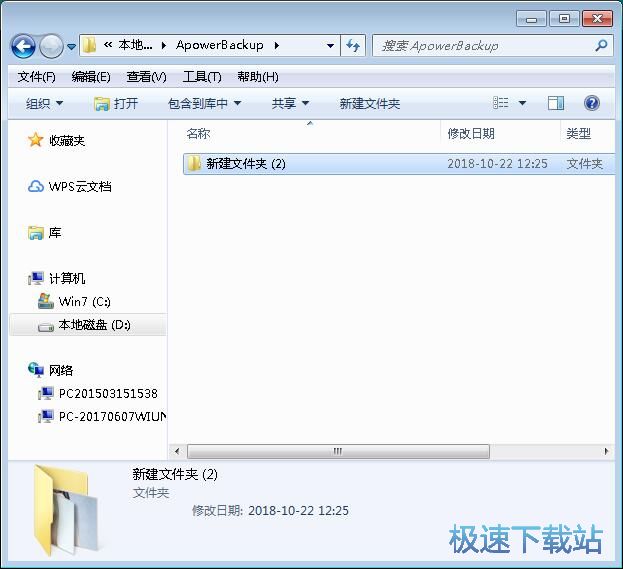
Task: Close the Explorer window
Action: (597, 19)
